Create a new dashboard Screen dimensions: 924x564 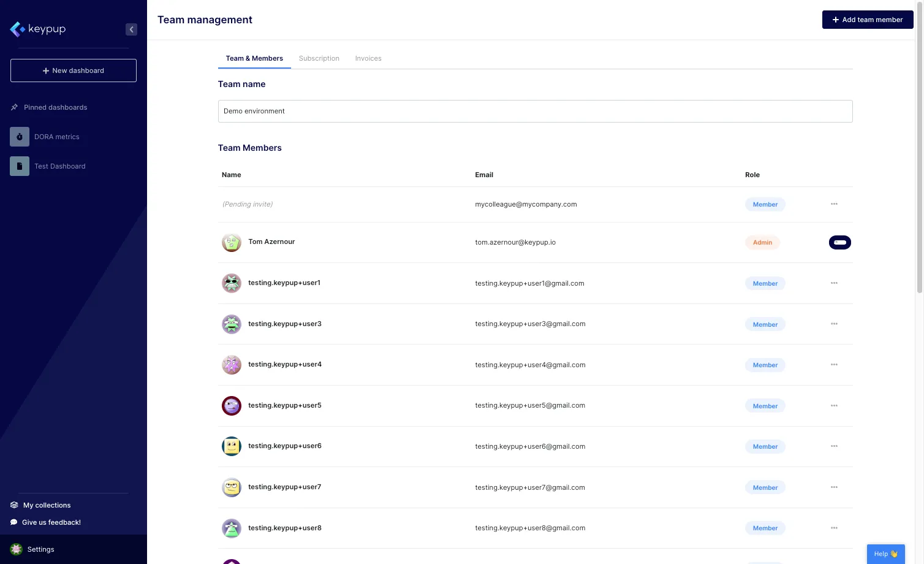tap(73, 70)
